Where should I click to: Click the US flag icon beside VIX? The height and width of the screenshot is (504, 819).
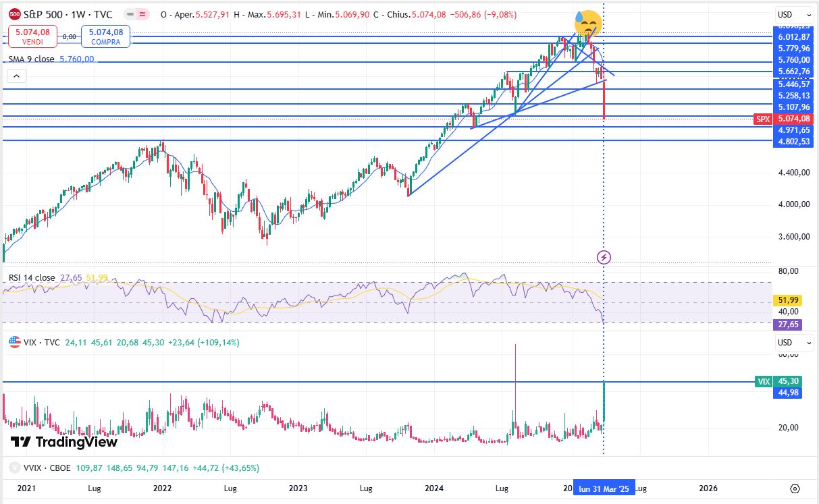tap(14, 343)
